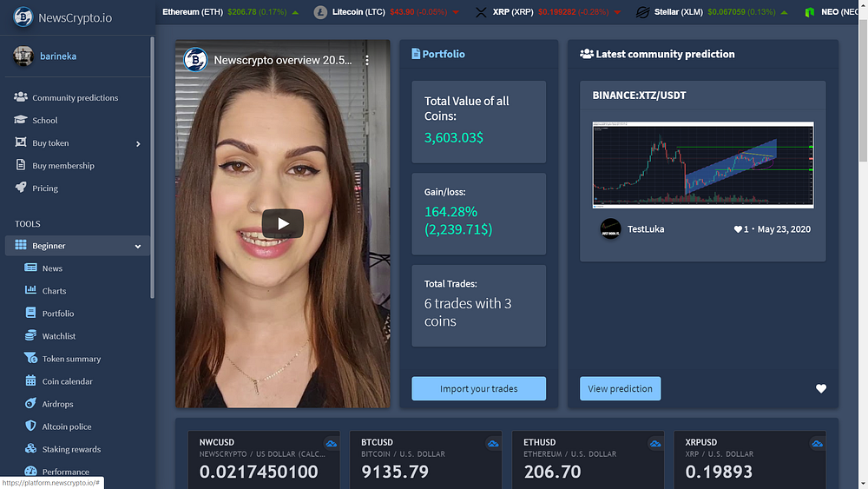Click the Import your trades button
868x489 pixels.
[479, 389]
